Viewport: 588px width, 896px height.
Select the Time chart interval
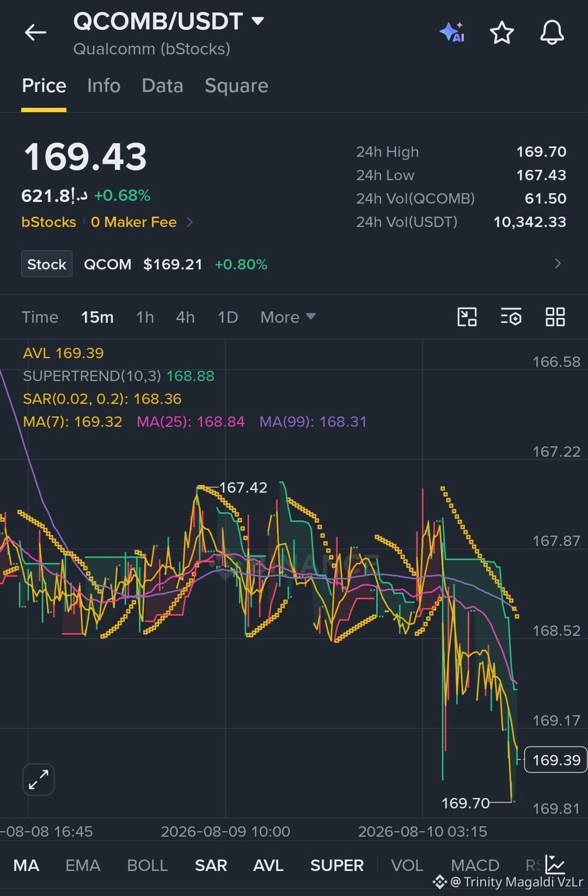pyautogui.click(x=40, y=317)
